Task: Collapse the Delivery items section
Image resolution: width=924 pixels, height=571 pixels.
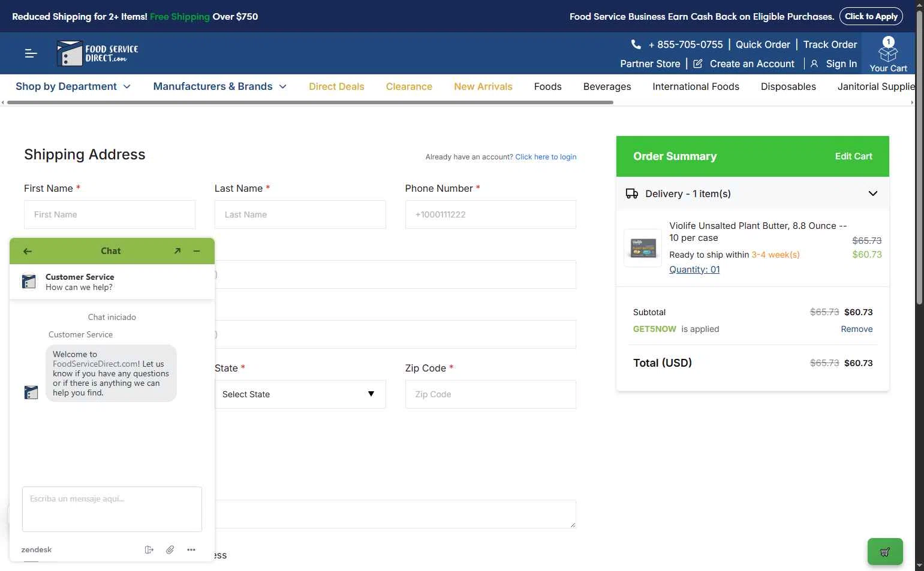Action: (x=873, y=194)
